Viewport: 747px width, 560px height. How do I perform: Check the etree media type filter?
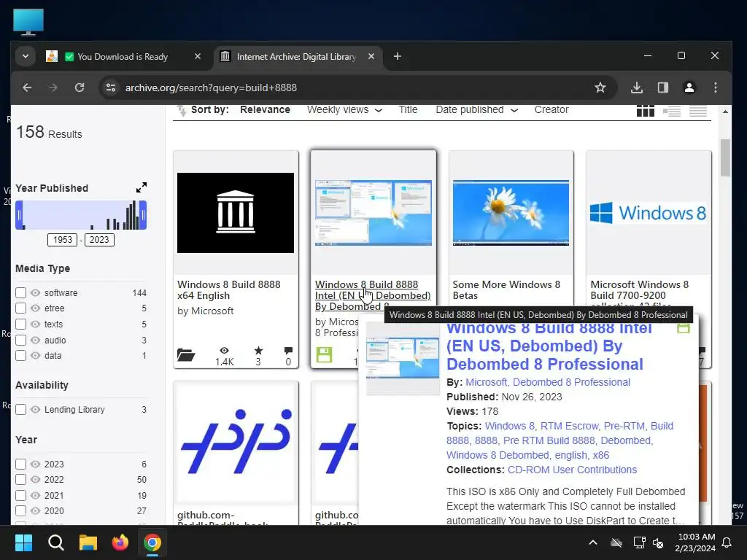20,308
